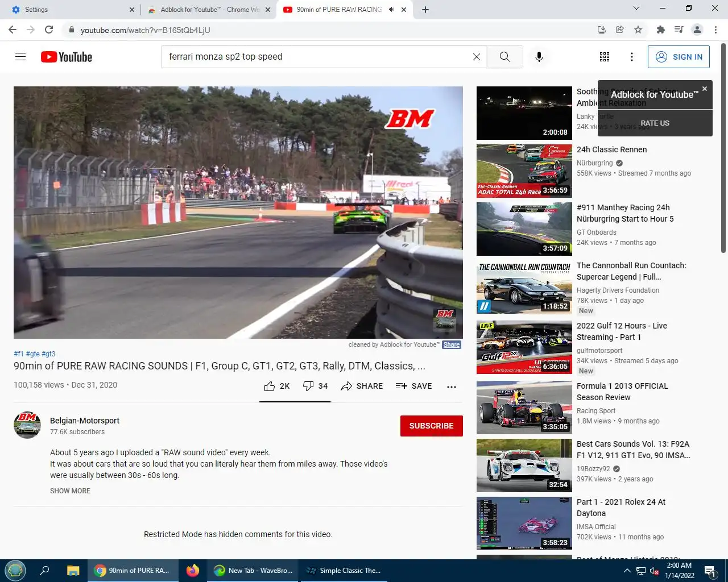Start voice search with the microphone
Viewport: 728px width, 582px height.
(x=539, y=57)
